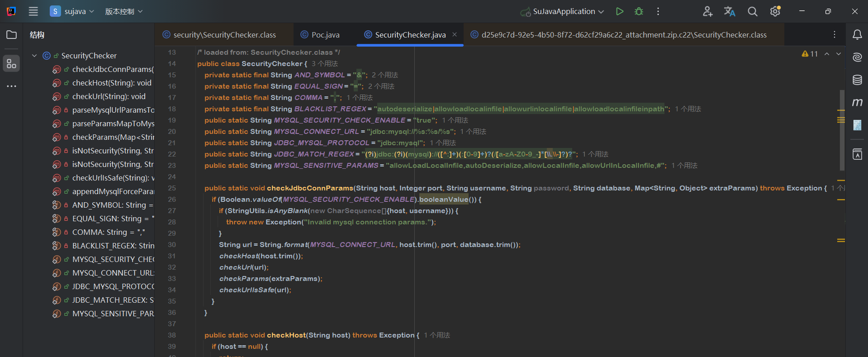Image resolution: width=868 pixels, height=357 pixels.
Task: Open the document icon in the right sidebar
Action: click(857, 125)
